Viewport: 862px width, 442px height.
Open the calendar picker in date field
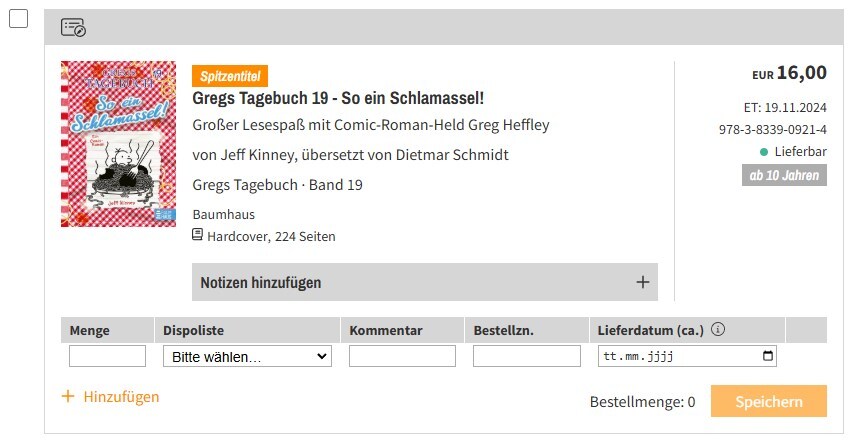pos(768,356)
